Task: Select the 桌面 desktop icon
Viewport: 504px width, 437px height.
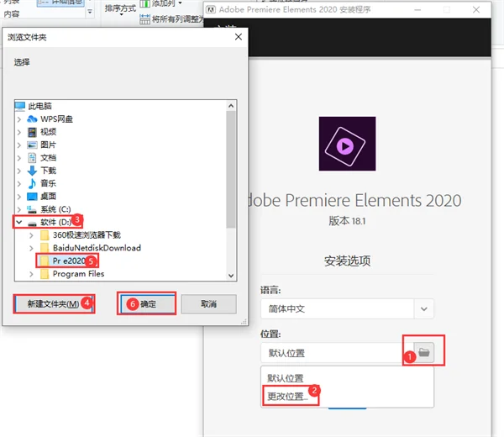Action: 32,196
